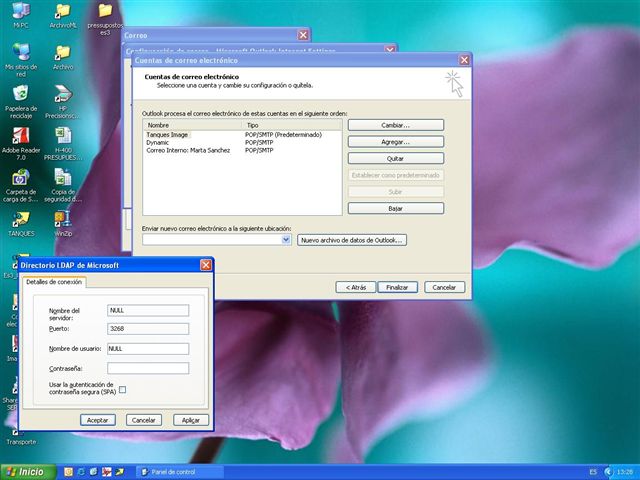640x480 pixels.
Task: Click third quick launch icon in taskbar
Action: (x=93, y=472)
